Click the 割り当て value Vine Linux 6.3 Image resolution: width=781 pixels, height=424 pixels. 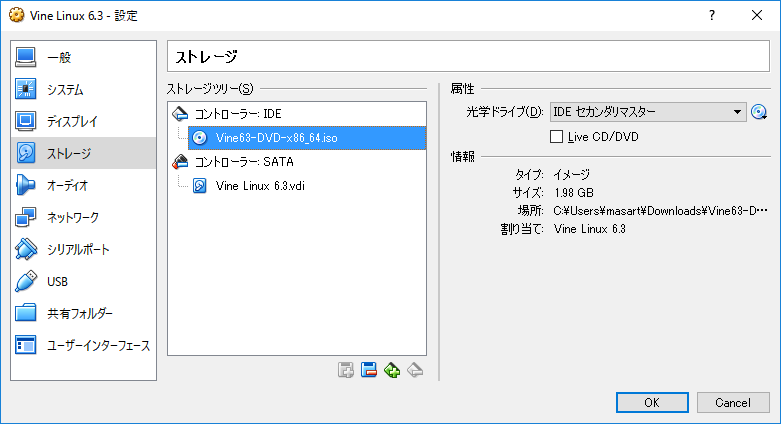pyautogui.click(x=590, y=229)
